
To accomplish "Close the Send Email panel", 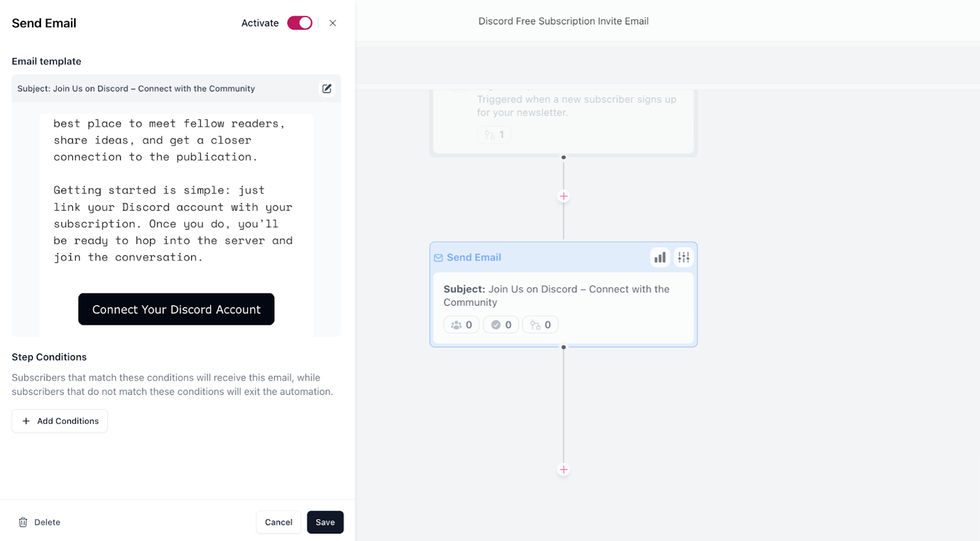I will (x=333, y=23).
